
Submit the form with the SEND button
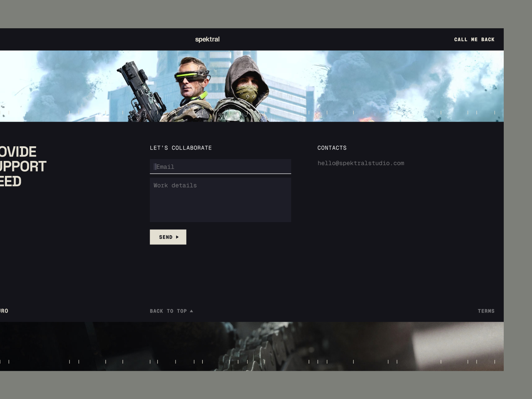pos(168,237)
